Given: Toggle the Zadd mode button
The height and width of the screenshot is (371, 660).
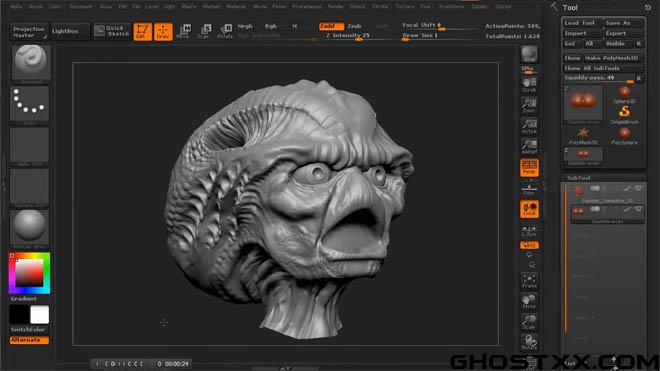Looking at the screenshot, I should 331,26.
